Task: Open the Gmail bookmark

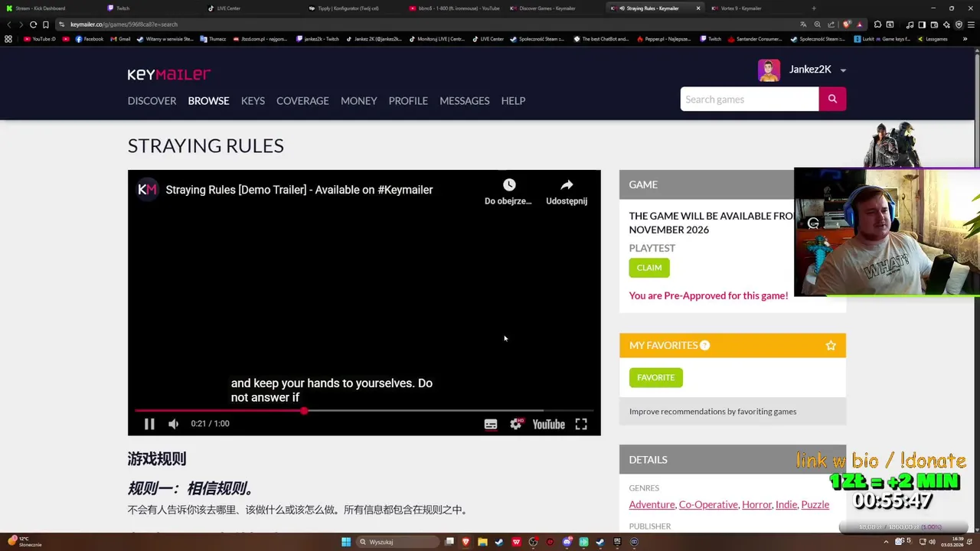Action: coord(120,39)
